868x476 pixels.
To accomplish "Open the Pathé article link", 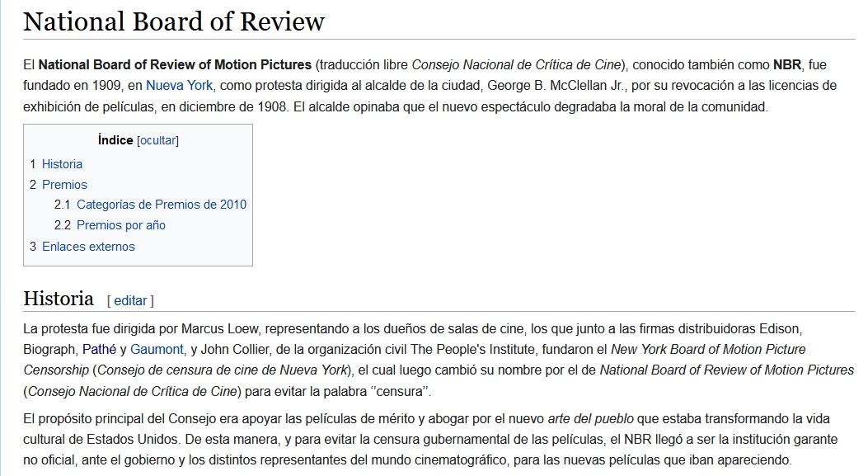I will [x=99, y=349].
